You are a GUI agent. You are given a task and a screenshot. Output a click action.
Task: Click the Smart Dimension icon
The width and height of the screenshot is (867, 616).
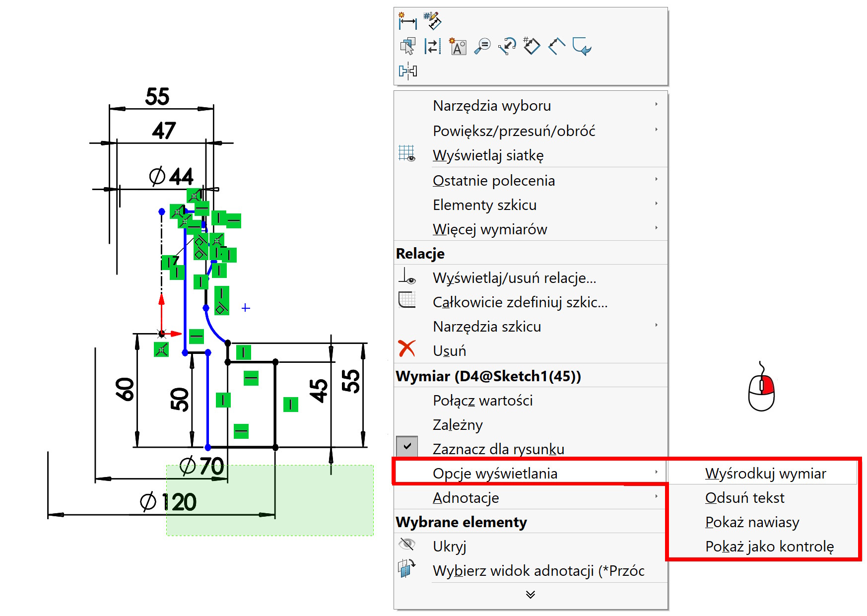[x=407, y=21]
